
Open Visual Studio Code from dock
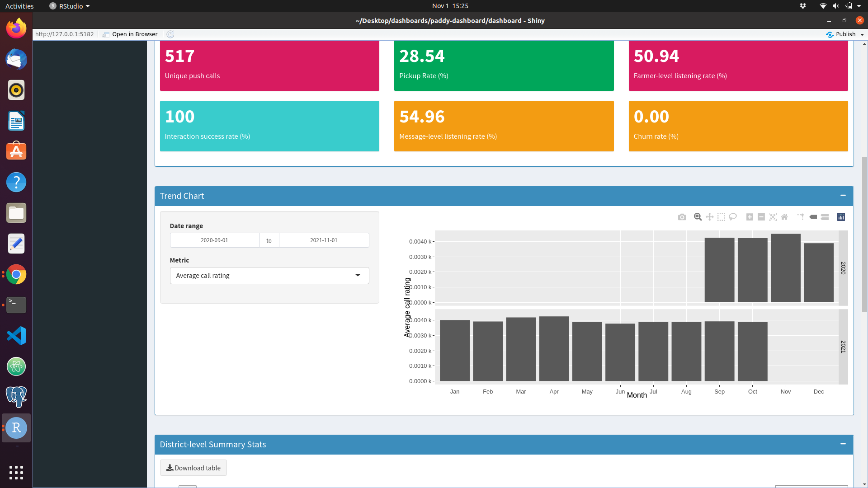tap(16, 336)
